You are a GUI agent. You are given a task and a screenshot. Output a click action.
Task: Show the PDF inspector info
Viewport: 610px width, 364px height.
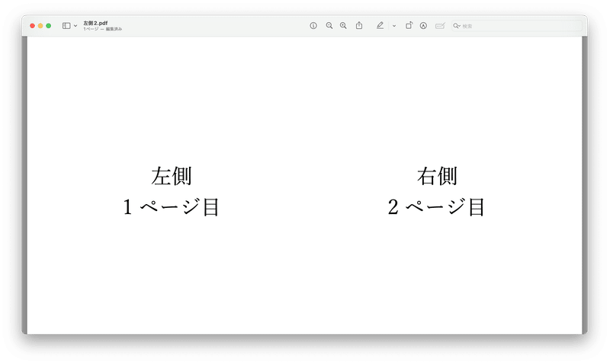(313, 26)
